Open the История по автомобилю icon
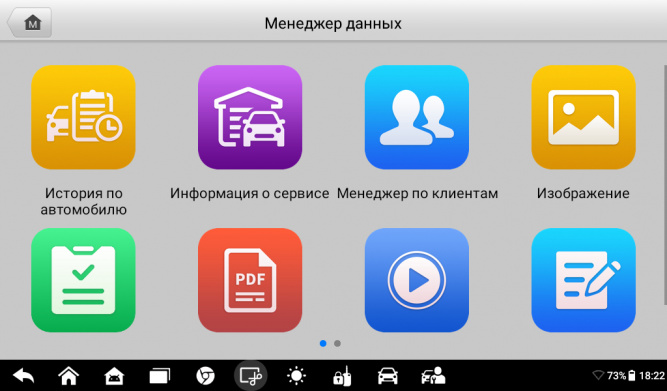The image size is (667, 391). tap(83, 117)
